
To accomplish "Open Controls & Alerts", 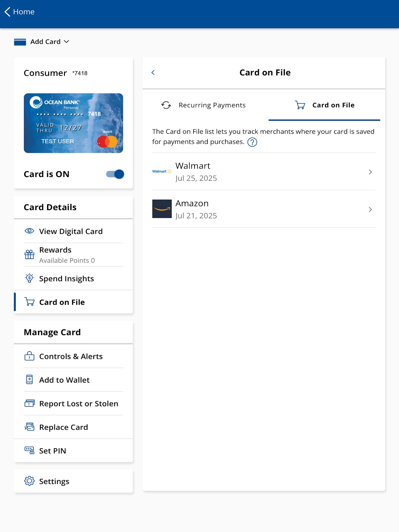I will click(73, 356).
